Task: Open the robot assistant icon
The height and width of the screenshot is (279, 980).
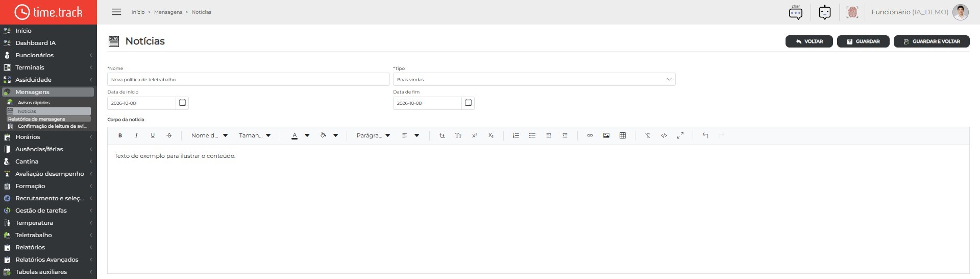Action: tap(825, 12)
